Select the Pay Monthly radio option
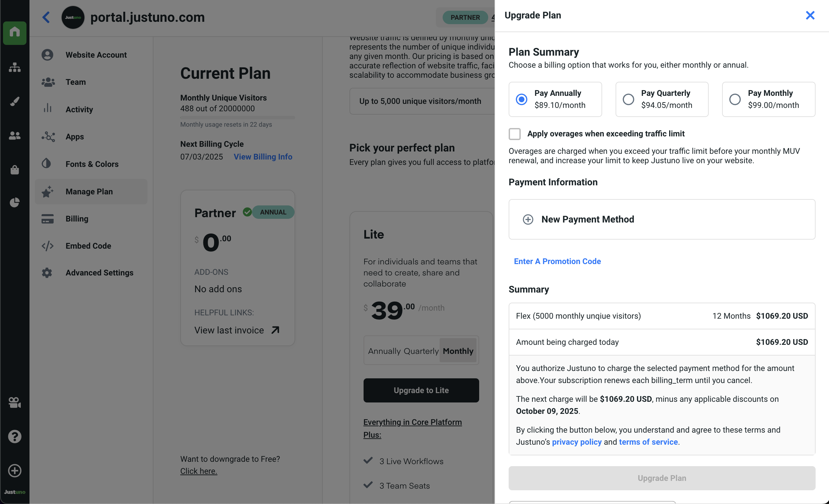829x504 pixels. pos(735,100)
